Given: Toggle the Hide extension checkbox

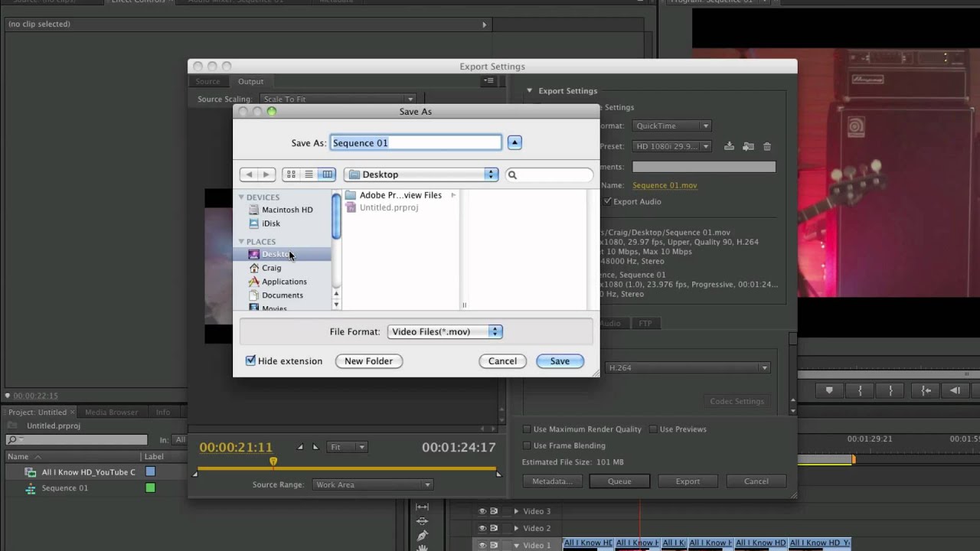Looking at the screenshot, I should [x=250, y=360].
